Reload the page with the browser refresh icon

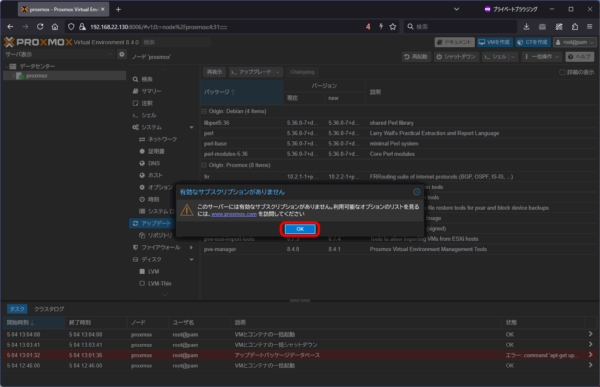click(x=40, y=26)
